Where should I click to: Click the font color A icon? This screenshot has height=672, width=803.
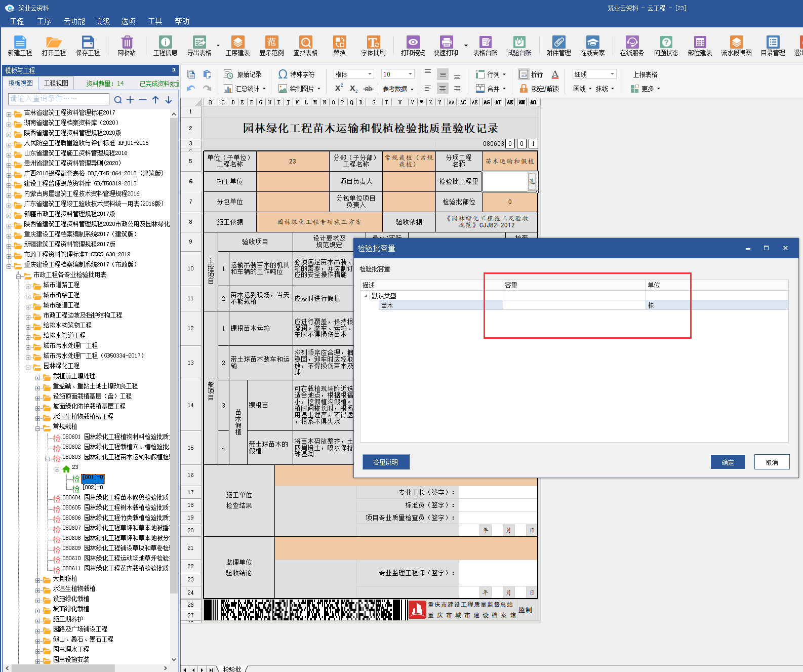[555, 74]
